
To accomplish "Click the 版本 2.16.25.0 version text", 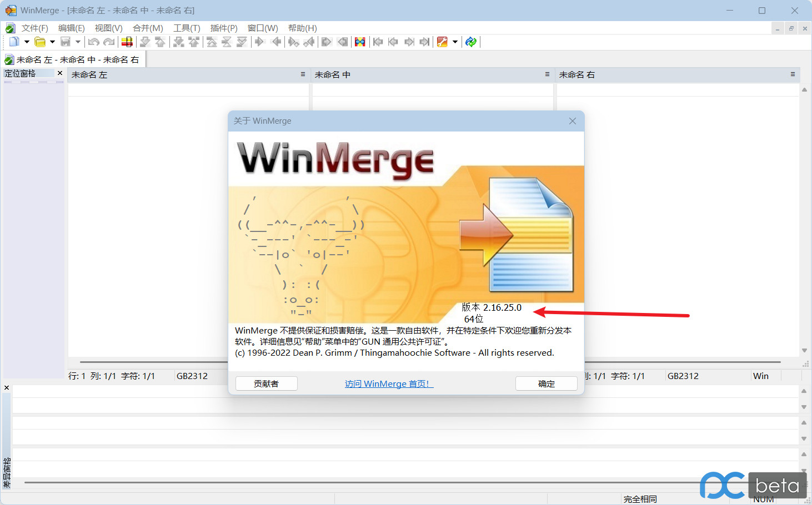I will point(492,307).
